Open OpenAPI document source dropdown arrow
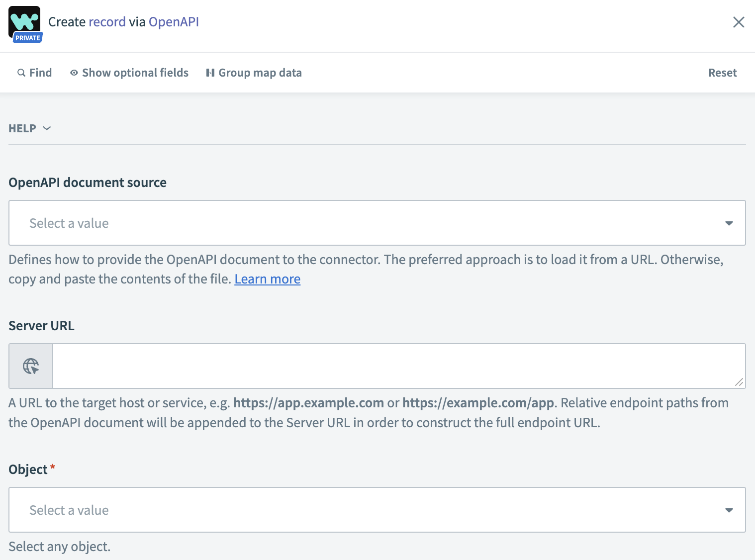The image size is (755, 560). pyautogui.click(x=729, y=223)
